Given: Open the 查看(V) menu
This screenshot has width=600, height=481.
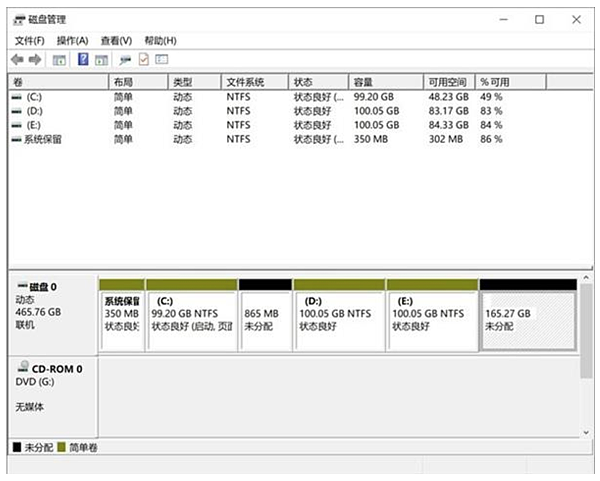Looking at the screenshot, I should (x=116, y=41).
